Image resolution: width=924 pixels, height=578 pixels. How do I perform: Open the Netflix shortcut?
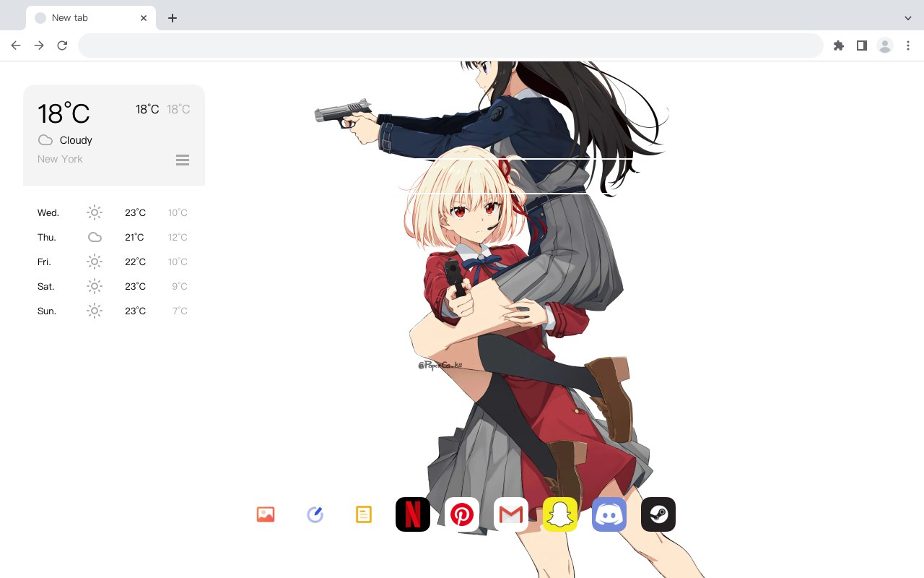coord(413,514)
